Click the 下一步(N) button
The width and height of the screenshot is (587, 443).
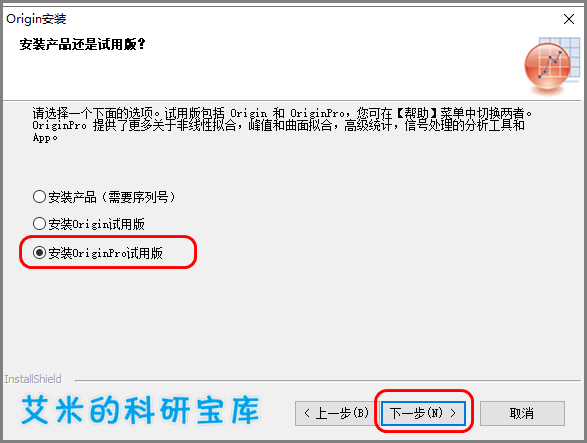[423, 413]
